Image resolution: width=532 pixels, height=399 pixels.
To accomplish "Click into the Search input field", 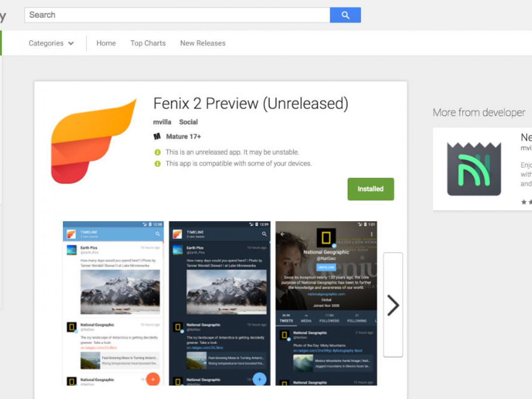I will 177,15.
